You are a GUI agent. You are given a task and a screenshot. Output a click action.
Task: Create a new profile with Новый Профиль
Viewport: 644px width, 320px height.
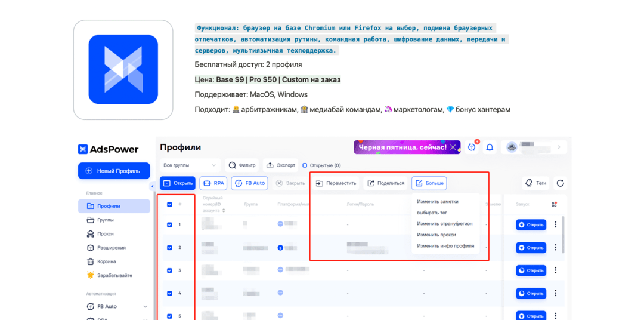[x=114, y=171]
